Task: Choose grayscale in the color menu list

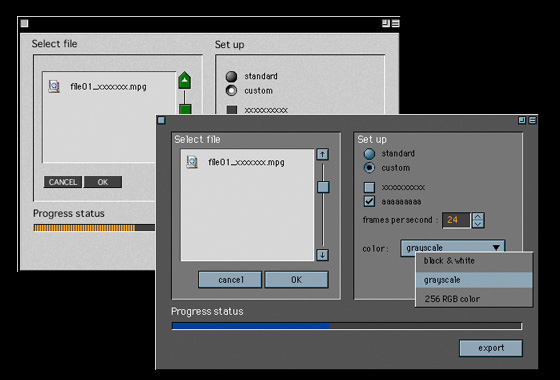Action: pyautogui.click(x=474, y=280)
